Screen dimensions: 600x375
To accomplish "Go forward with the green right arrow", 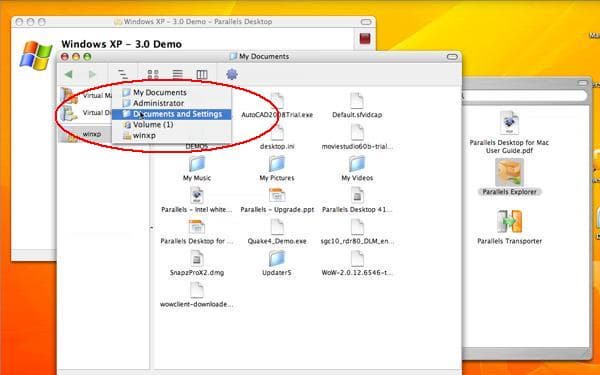I will [x=92, y=74].
